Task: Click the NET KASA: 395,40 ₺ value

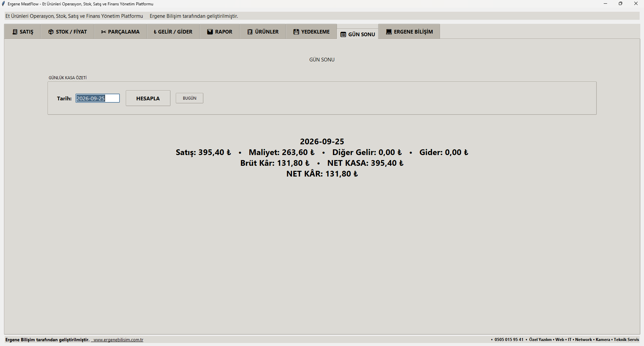Action: pos(365,163)
